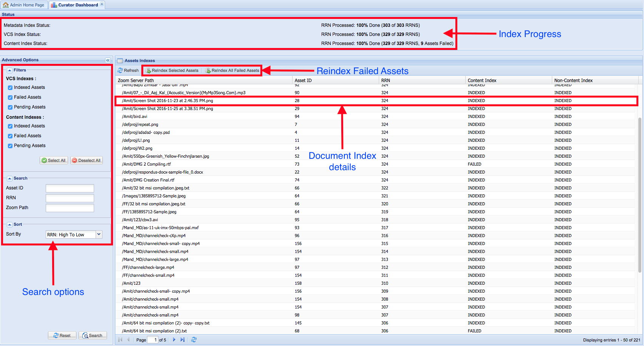Screen dimensions: 644x346
Task: Click the page number input field
Action: click(x=153, y=340)
